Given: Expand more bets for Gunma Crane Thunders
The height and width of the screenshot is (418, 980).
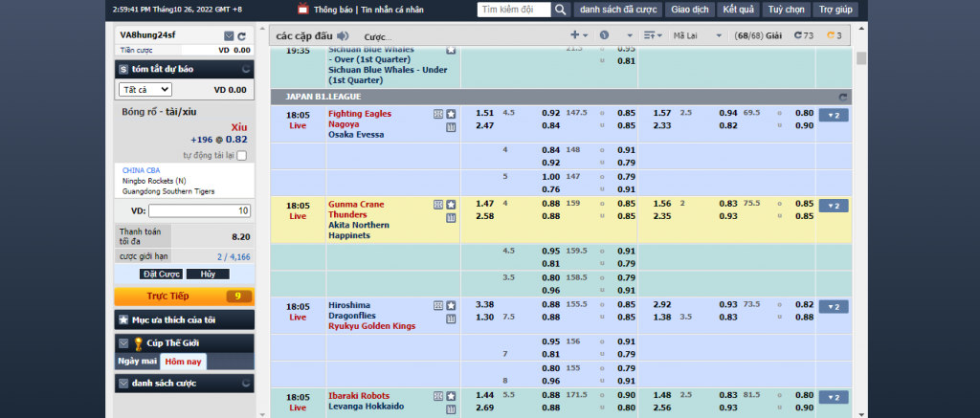Looking at the screenshot, I should pyautogui.click(x=834, y=206).
